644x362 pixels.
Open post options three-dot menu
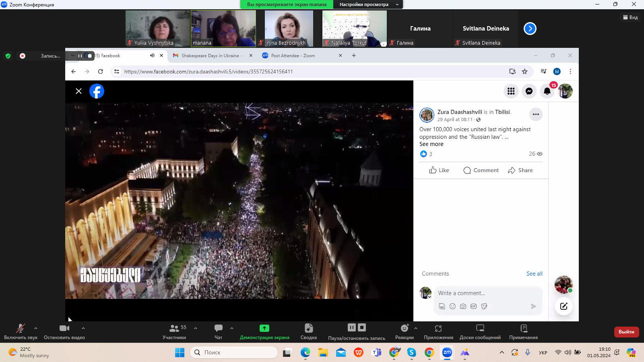point(535,115)
